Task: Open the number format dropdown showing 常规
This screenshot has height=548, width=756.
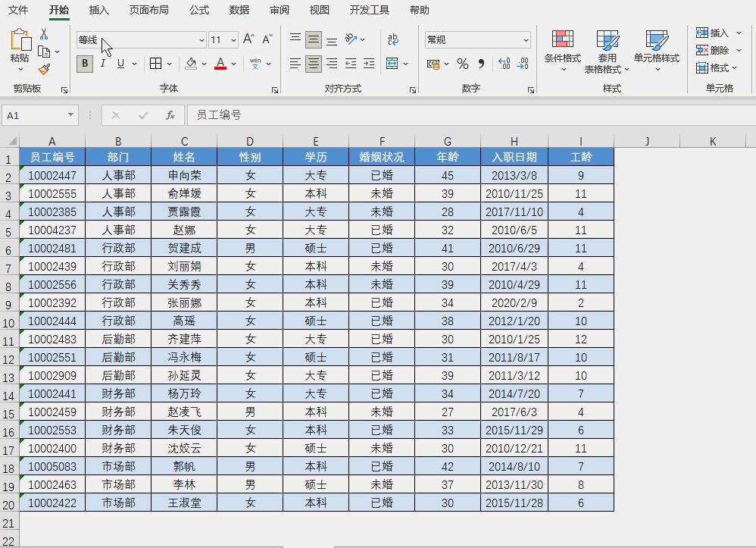Action: pos(526,39)
